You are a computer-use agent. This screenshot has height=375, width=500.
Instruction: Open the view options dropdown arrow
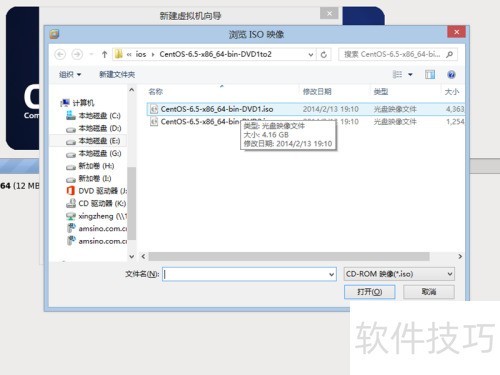pos(410,74)
